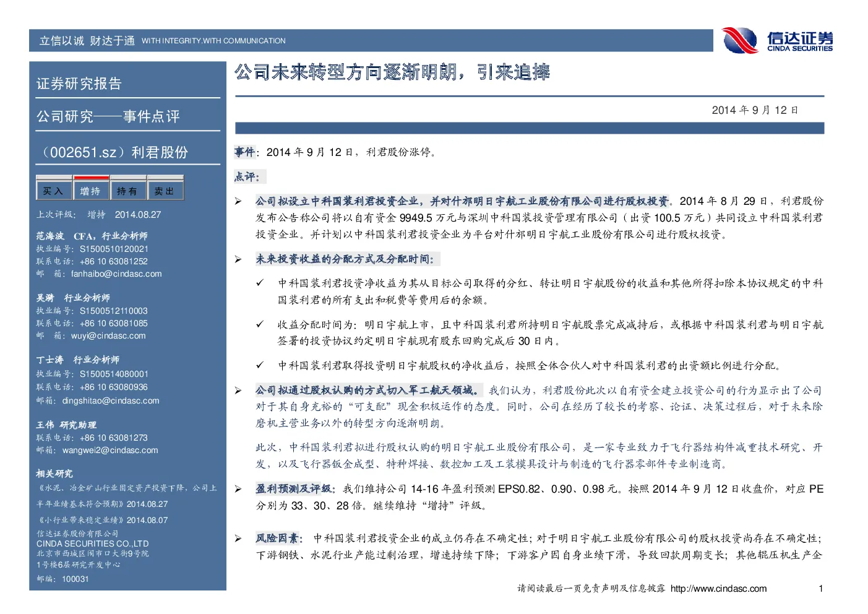The image size is (868, 614).
Task: Click license number S1500510120021
Action: pos(114,249)
